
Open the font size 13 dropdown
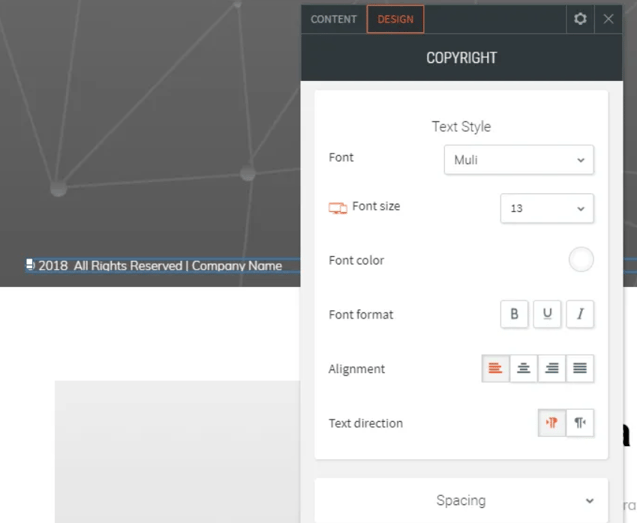[x=546, y=209]
